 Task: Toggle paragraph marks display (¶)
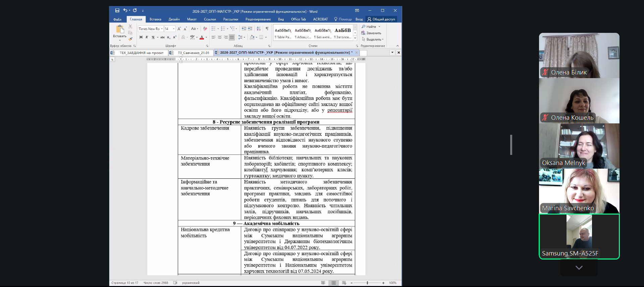[267, 29]
